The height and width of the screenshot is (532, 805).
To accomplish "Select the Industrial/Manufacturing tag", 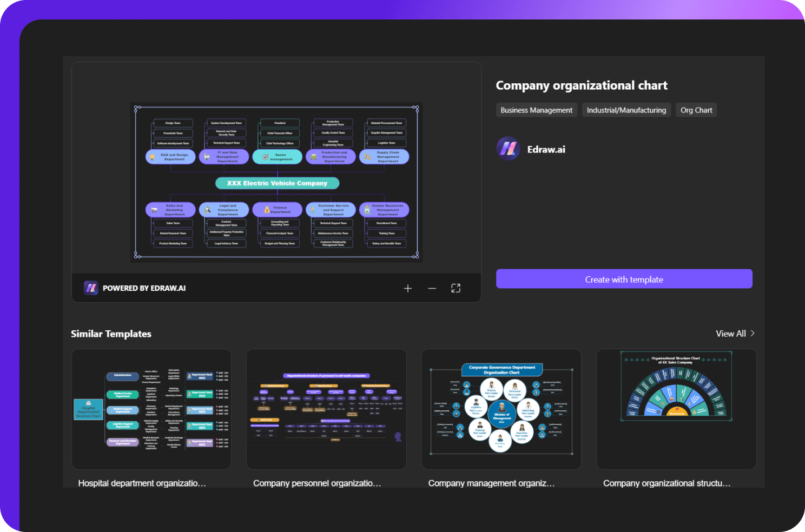I will point(626,110).
